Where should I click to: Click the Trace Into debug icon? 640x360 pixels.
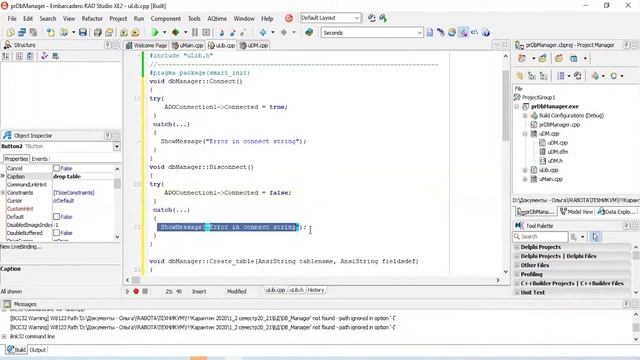pos(222,33)
